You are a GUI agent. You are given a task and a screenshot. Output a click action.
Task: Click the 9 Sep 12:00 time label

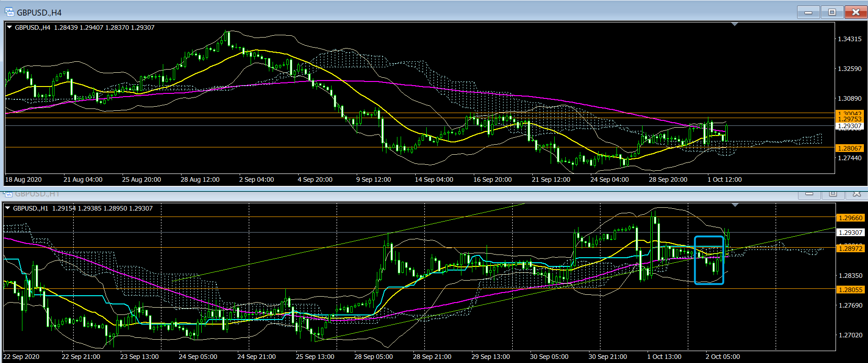(374, 179)
